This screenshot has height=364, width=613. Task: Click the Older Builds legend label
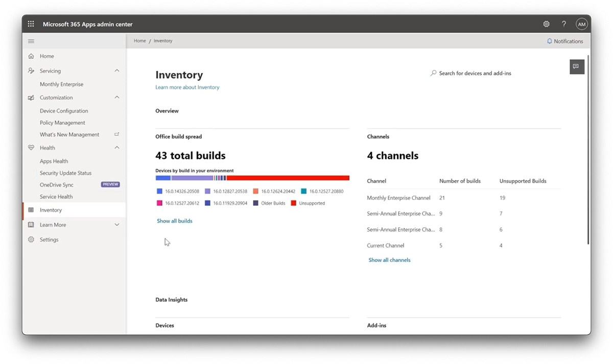[x=273, y=203]
